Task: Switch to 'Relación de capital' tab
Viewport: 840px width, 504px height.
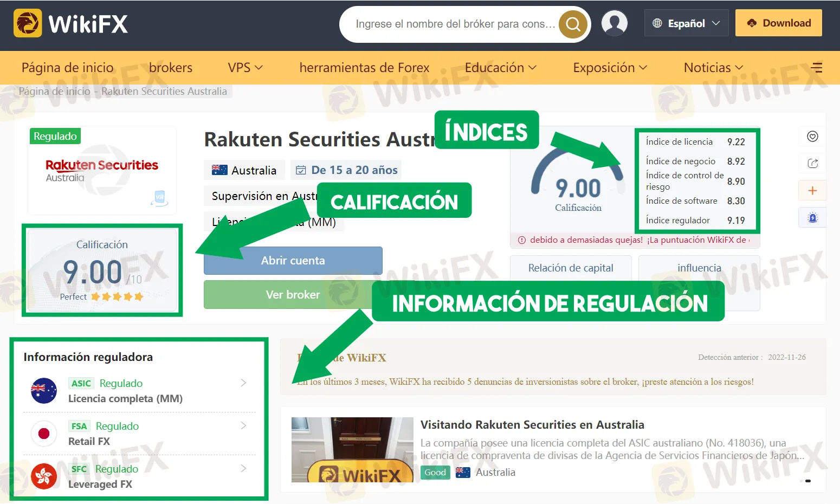Action: (571, 268)
